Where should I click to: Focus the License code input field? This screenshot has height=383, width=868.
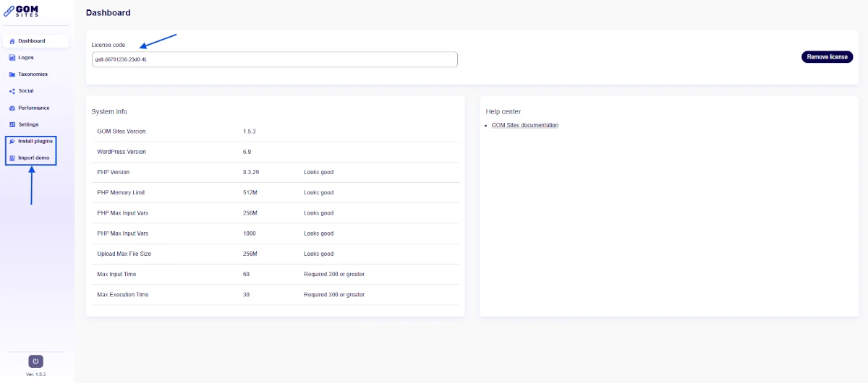click(x=275, y=59)
